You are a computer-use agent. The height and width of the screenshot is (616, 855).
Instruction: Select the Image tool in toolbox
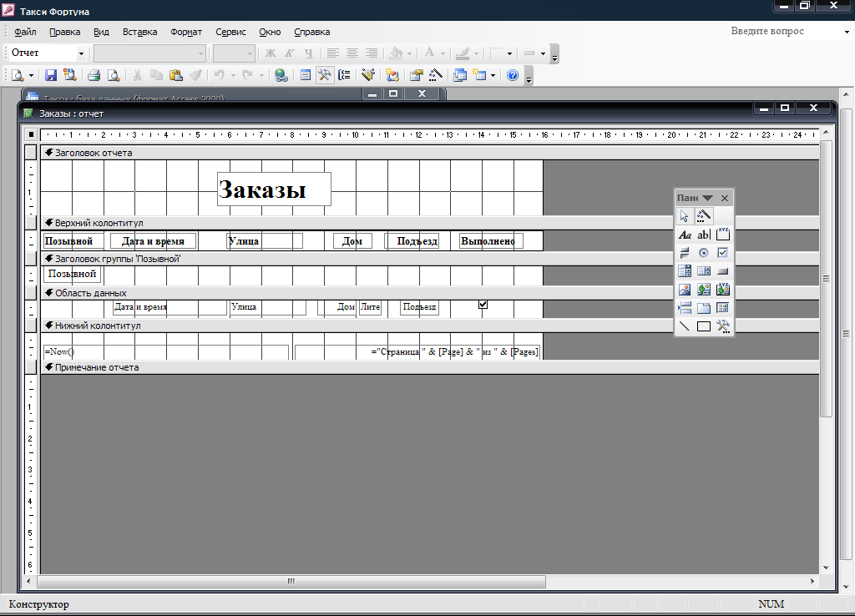point(685,290)
